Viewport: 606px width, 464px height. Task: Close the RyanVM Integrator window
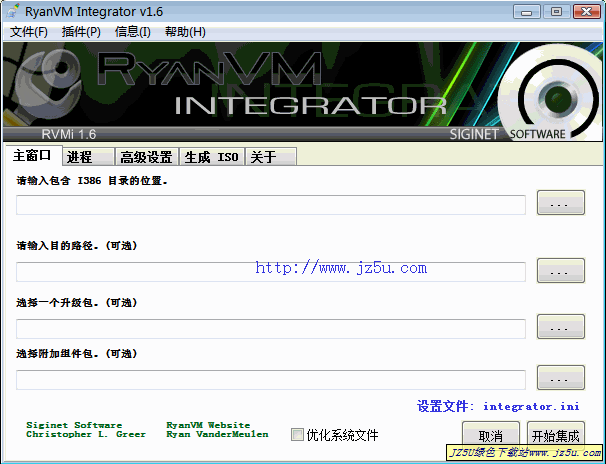[x=587, y=12]
